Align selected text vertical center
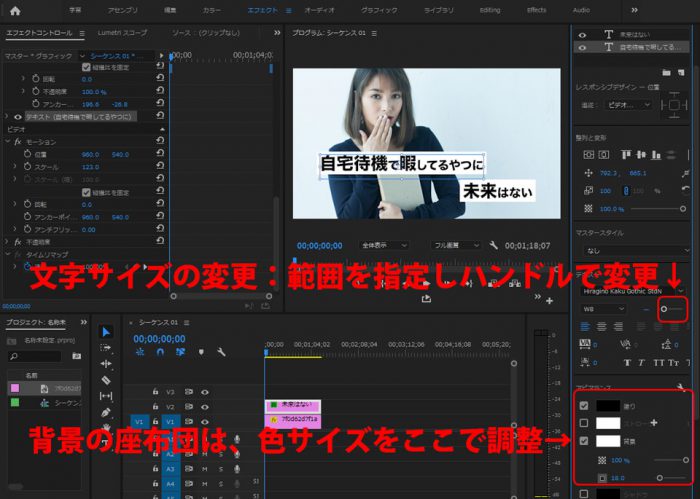 641,154
